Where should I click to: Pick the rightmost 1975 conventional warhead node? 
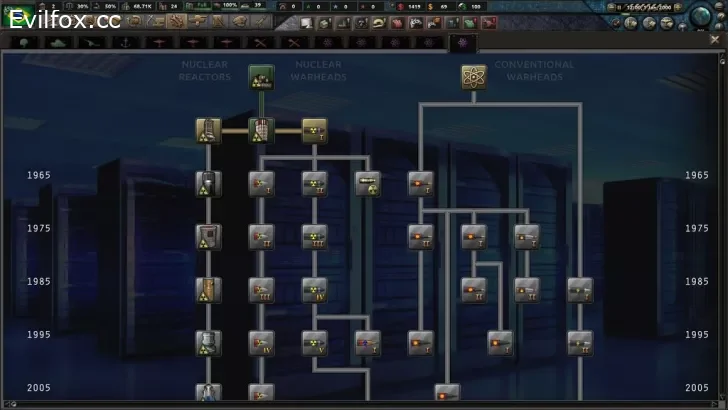tap(527, 237)
